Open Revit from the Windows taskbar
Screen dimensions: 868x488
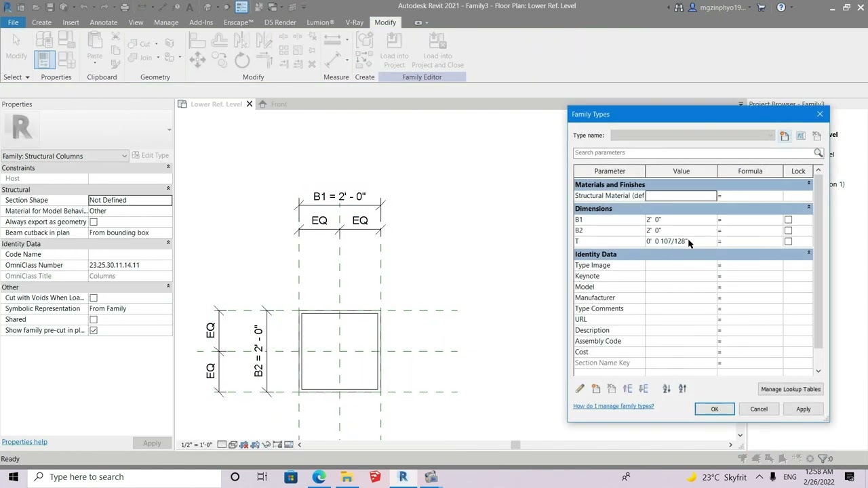coord(403,477)
